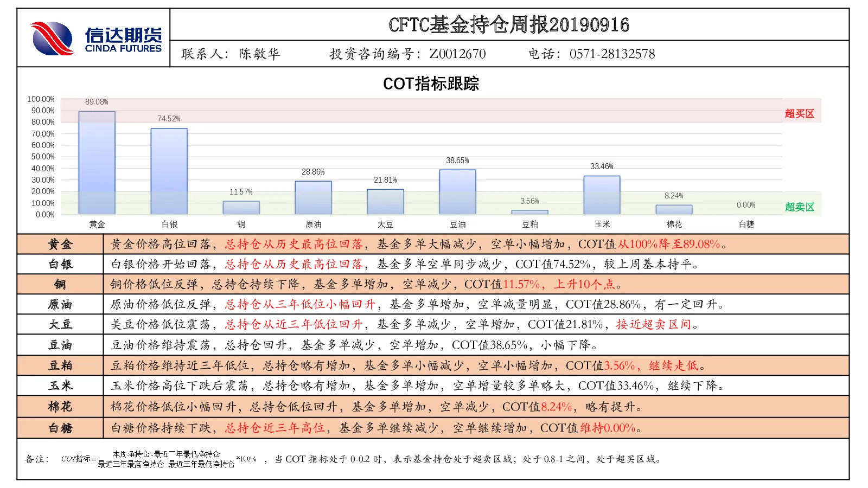Click description starting 原油价格低位反弹
The height and width of the screenshot is (488, 868).
[418, 304]
